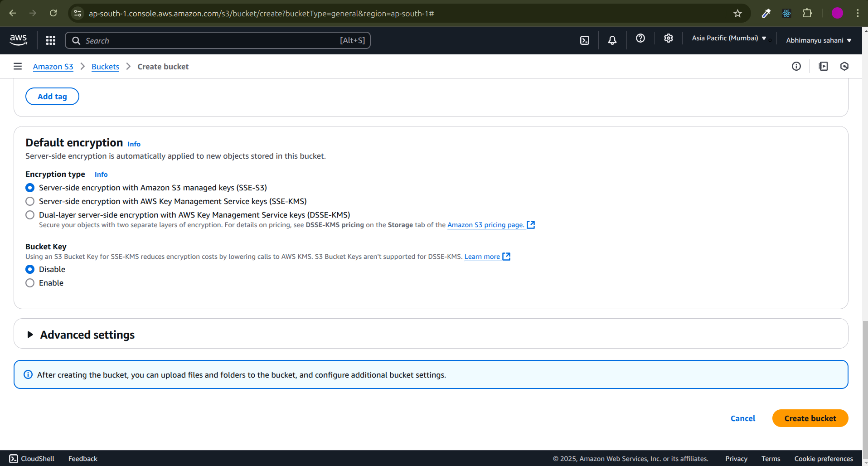Image resolution: width=868 pixels, height=466 pixels.
Task: Open Bucket Key Learn more link
Action: pos(487,257)
